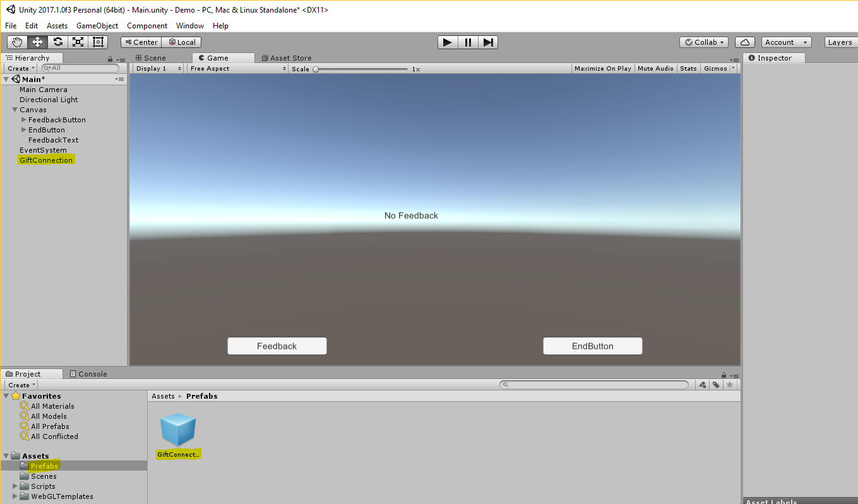Toggle the Stats overlay
Image resolution: width=858 pixels, height=504 pixels.
(688, 68)
